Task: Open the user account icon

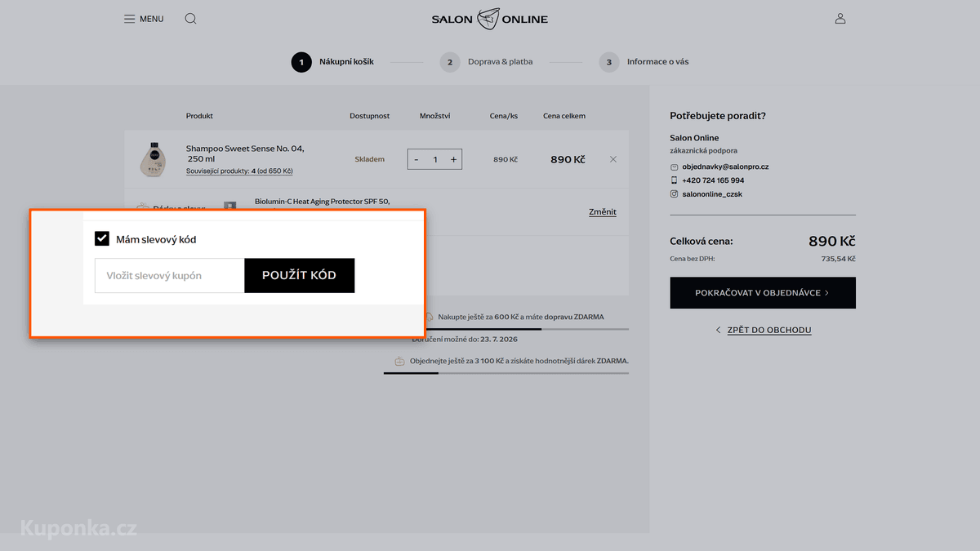Action: pyautogui.click(x=840, y=19)
